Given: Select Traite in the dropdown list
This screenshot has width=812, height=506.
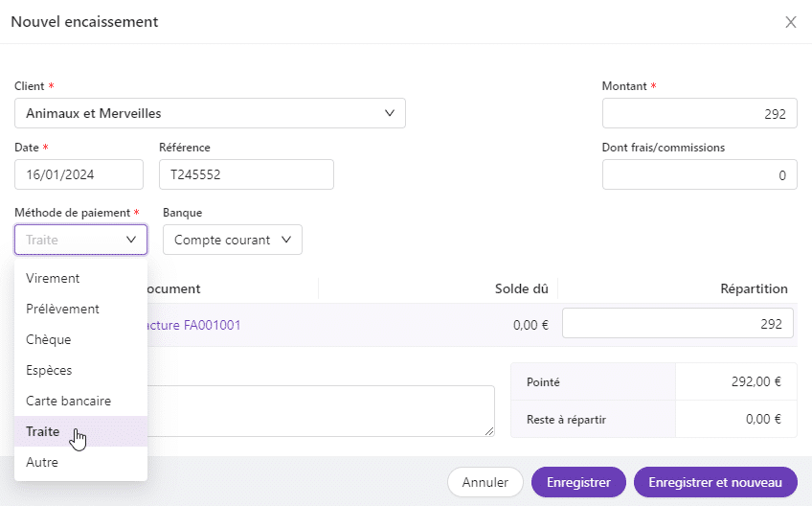Looking at the screenshot, I should pyautogui.click(x=43, y=431).
